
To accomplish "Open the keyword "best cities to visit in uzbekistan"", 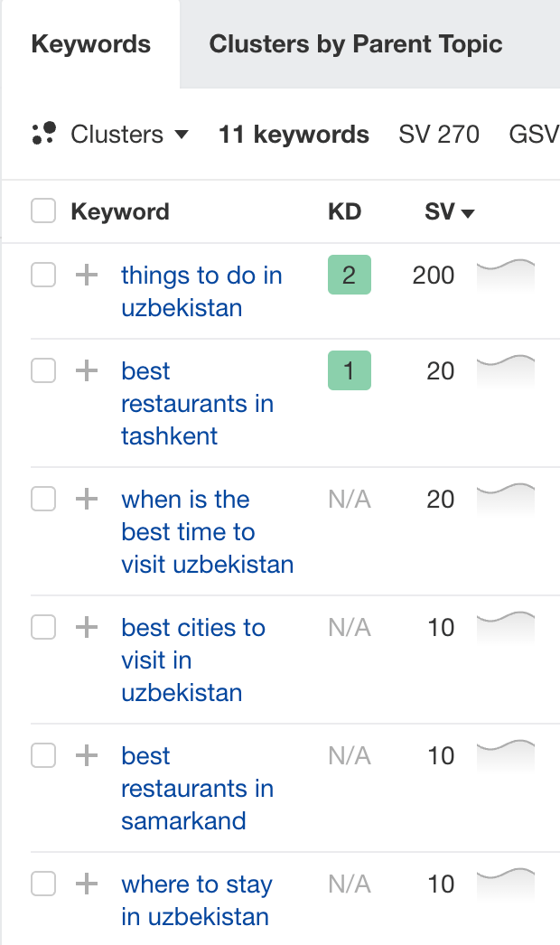I will point(193,660).
